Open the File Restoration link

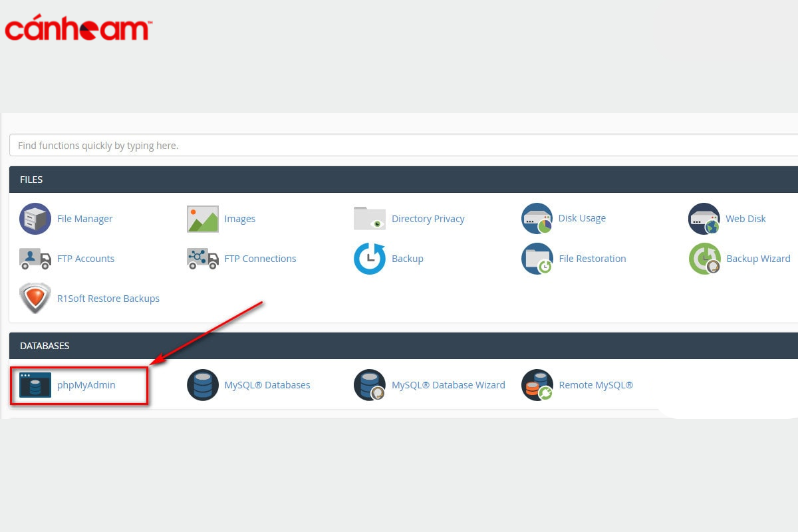point(593,259)
